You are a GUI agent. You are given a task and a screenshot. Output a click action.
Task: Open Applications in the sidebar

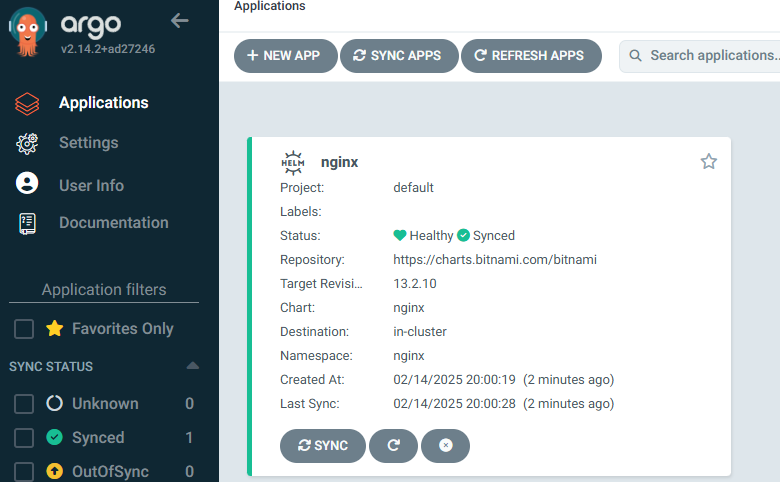(103, 102)
